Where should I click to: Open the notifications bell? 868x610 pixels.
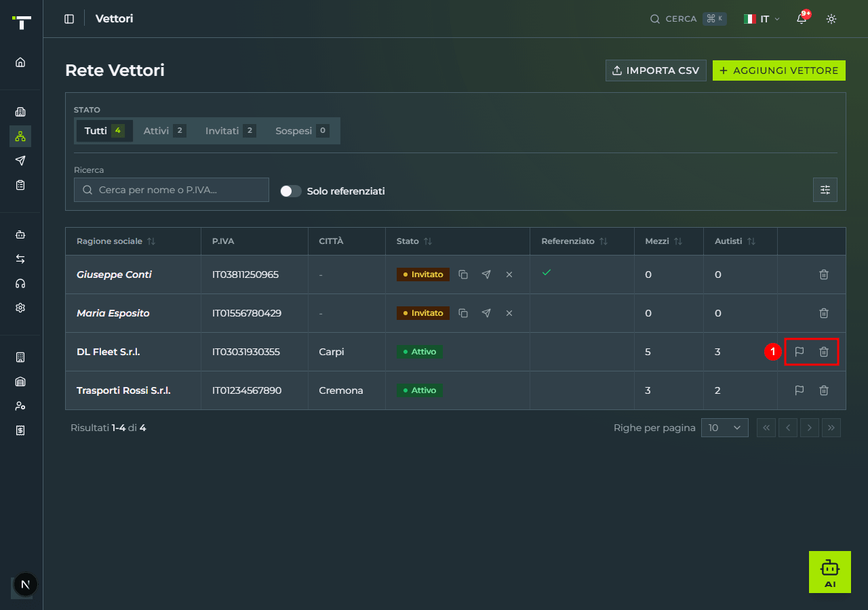tap(802, 19)
